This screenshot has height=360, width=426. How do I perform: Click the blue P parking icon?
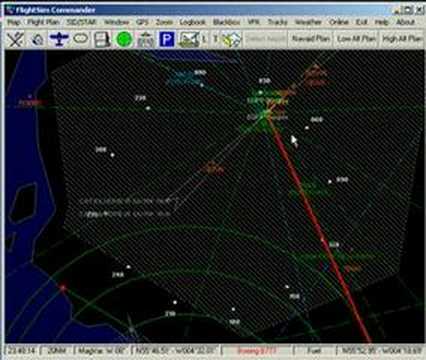(x=167, y=39)
